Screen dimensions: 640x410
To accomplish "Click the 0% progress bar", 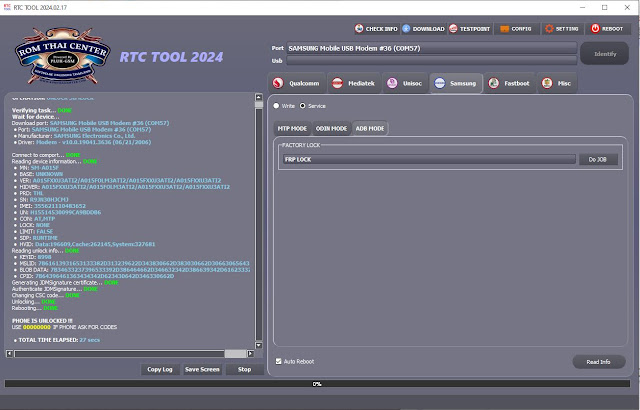I will tap(317, 383).
